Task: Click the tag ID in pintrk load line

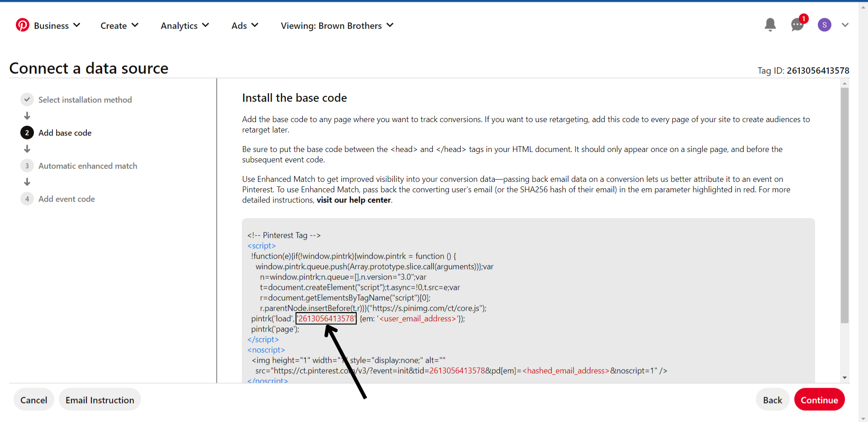Action: [x=326, y=318]
